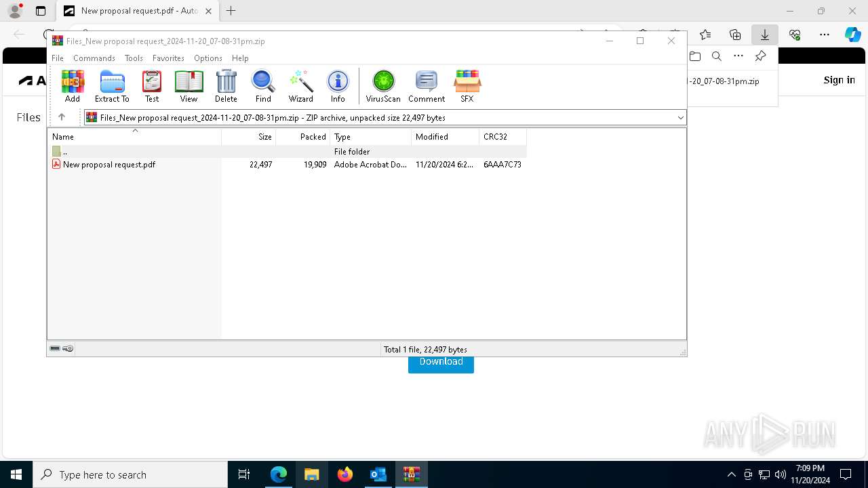Open the Windows Start menu
The height and width of the screenshot is (488, 868).
coord(16,474)
